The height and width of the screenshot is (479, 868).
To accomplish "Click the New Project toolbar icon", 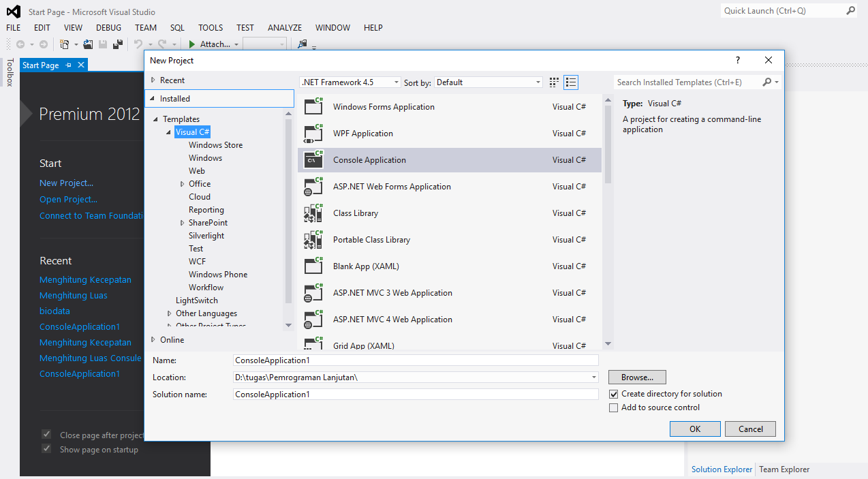I will click(x=64, y=44).
